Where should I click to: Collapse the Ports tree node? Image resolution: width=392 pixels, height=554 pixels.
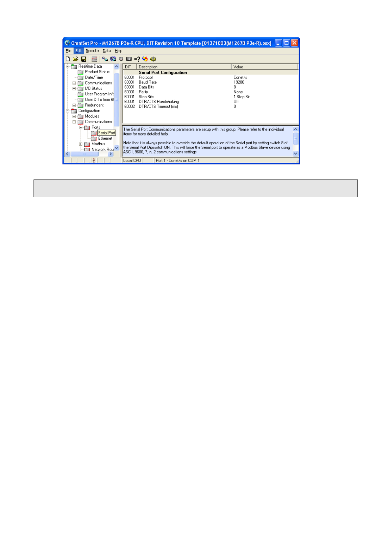pos(81,128)
